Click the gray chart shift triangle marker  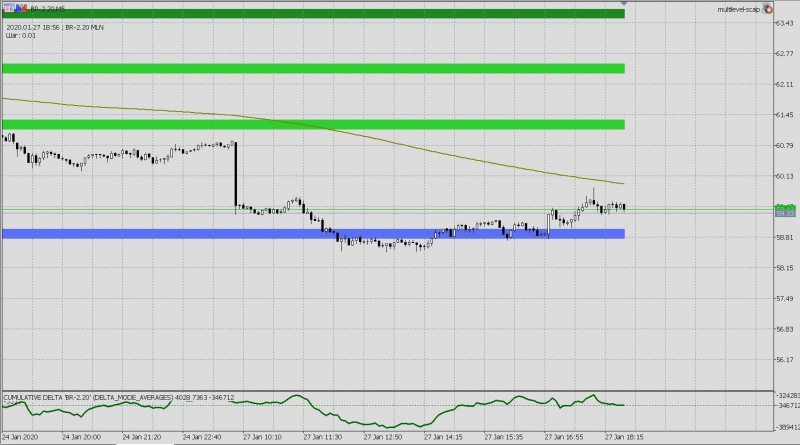[x=623, y=3]
